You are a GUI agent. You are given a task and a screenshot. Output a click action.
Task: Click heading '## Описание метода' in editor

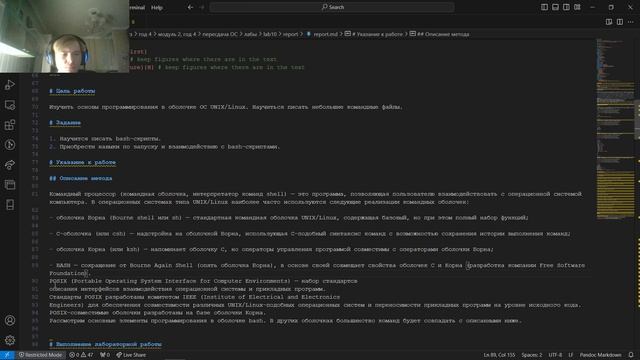click(81, 178)
